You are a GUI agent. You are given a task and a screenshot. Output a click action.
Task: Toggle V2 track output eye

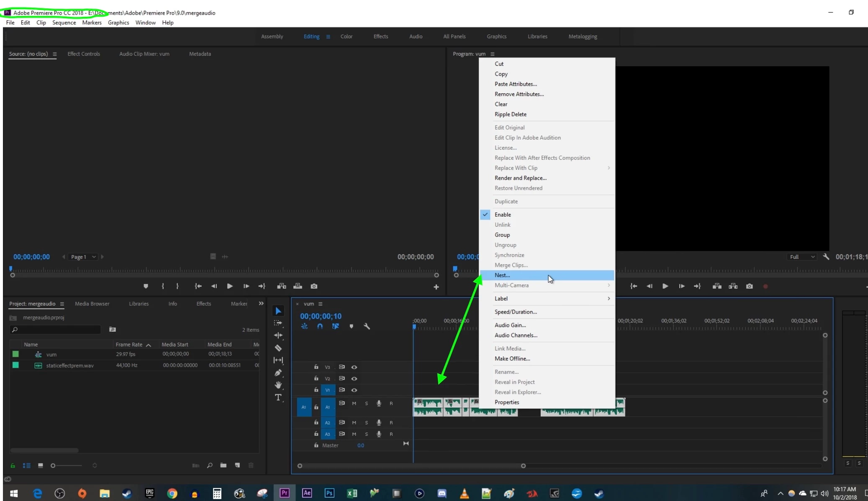click(x=354, y=378)
